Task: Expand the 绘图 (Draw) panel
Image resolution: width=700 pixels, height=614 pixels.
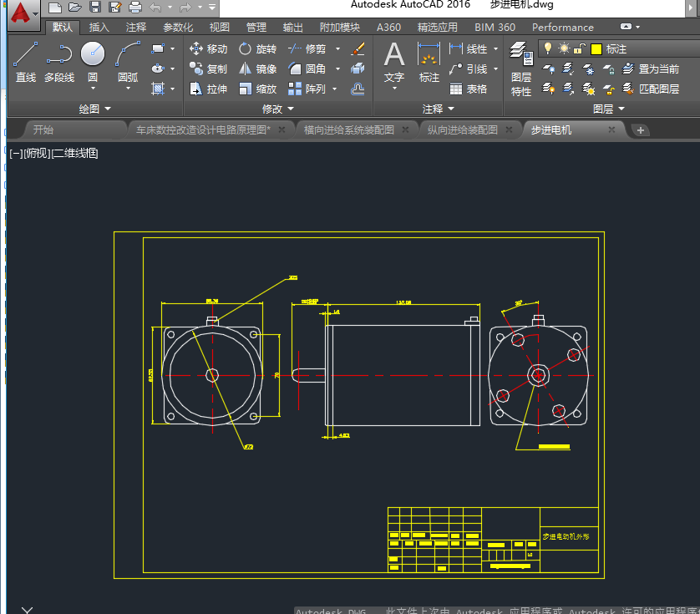Action: pyautogui.click(x=94, y=109)
